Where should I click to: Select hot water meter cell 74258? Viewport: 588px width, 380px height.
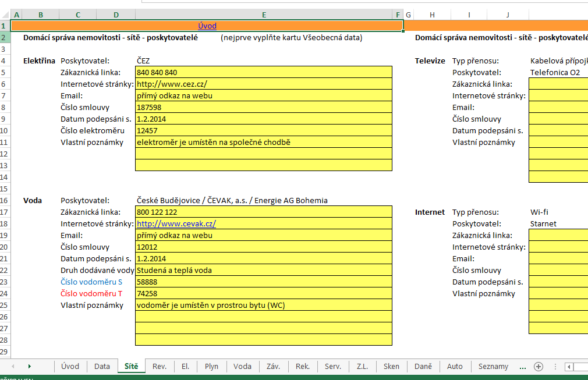[264, 293]
